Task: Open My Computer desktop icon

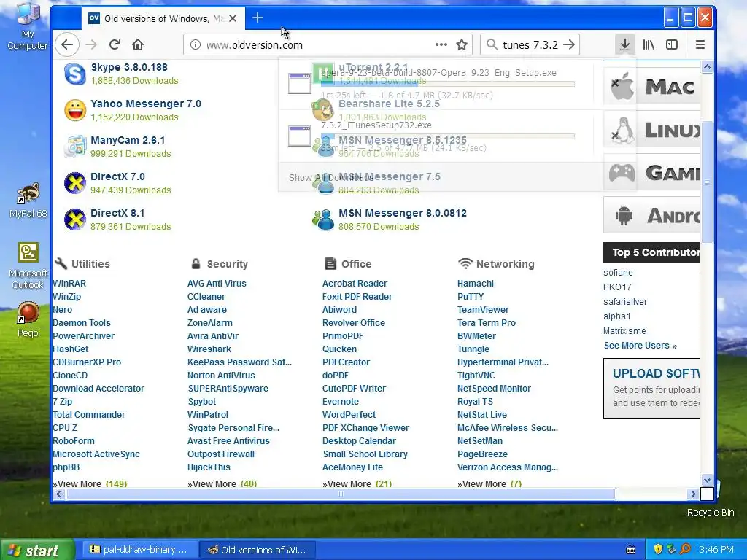Action: [28, 26]
